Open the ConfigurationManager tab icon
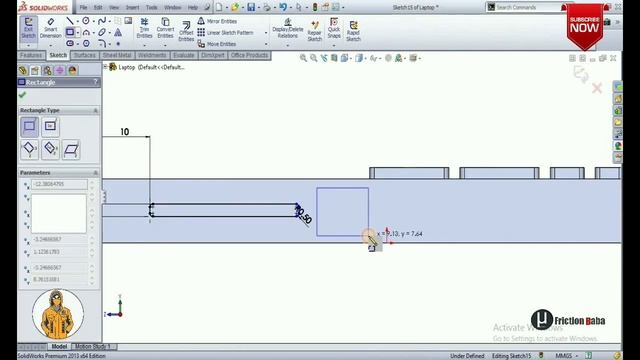Image resolution: width=640 pixels, height=360 pixels. (48, 70)
